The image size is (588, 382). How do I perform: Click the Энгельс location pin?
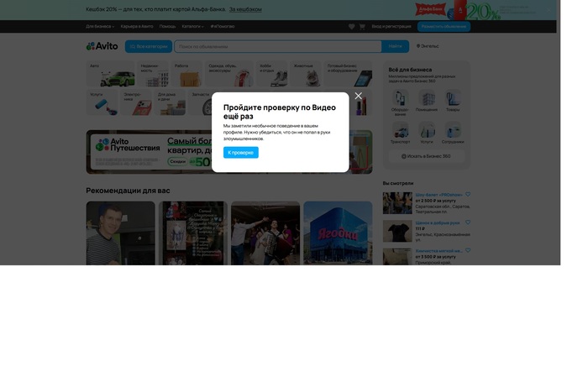[418, 46]
